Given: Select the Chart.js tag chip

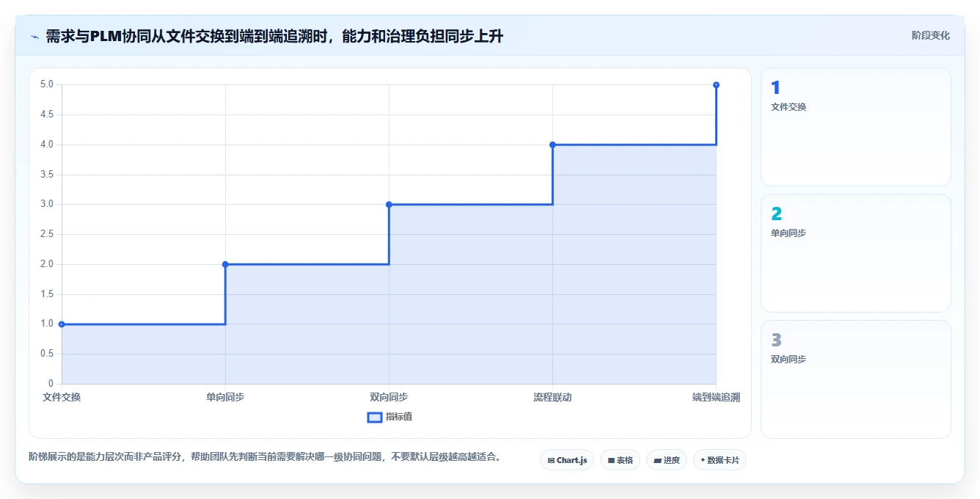Looking at the screenshot, I should point(567,460).
